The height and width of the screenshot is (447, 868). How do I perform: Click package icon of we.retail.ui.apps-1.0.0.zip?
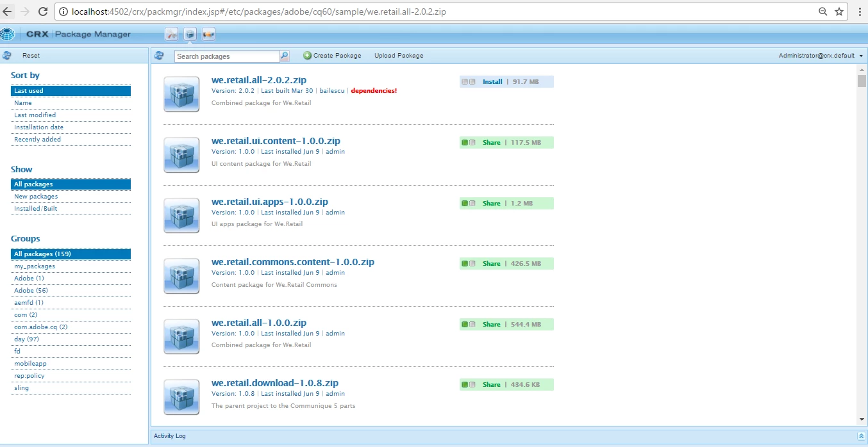181,215
